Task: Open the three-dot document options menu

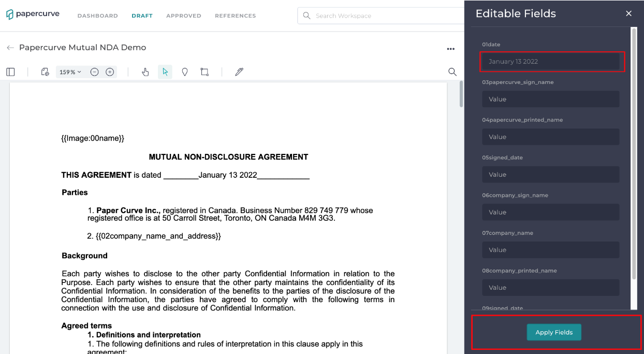Action: click(x=450, y=49)
